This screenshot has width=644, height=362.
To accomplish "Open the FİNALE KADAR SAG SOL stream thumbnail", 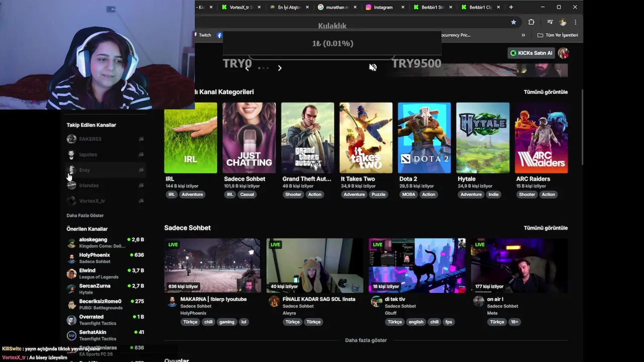I will pos(315,265).
